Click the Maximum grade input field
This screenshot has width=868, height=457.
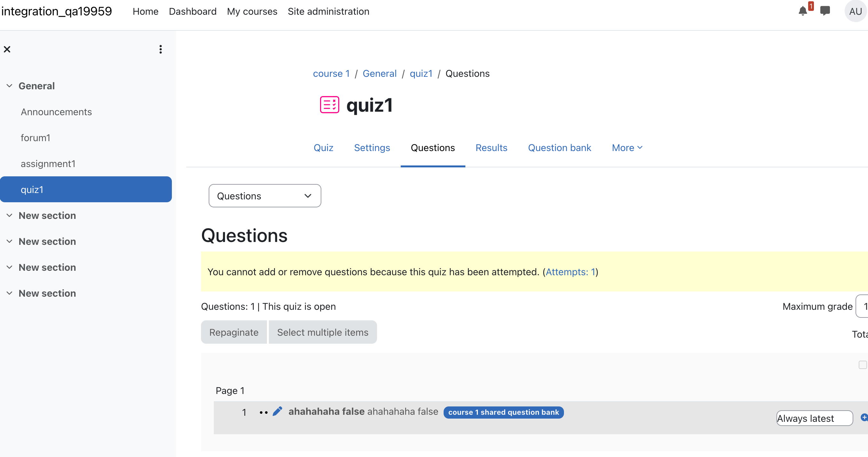(862, 306)
